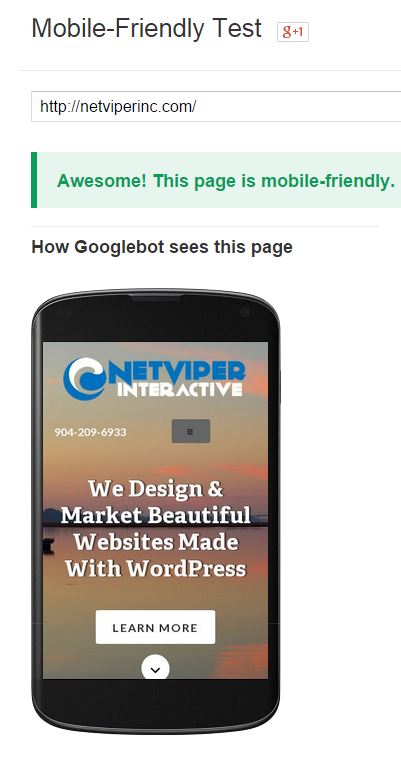Click the phone speaker grille at top

[156, 297]
